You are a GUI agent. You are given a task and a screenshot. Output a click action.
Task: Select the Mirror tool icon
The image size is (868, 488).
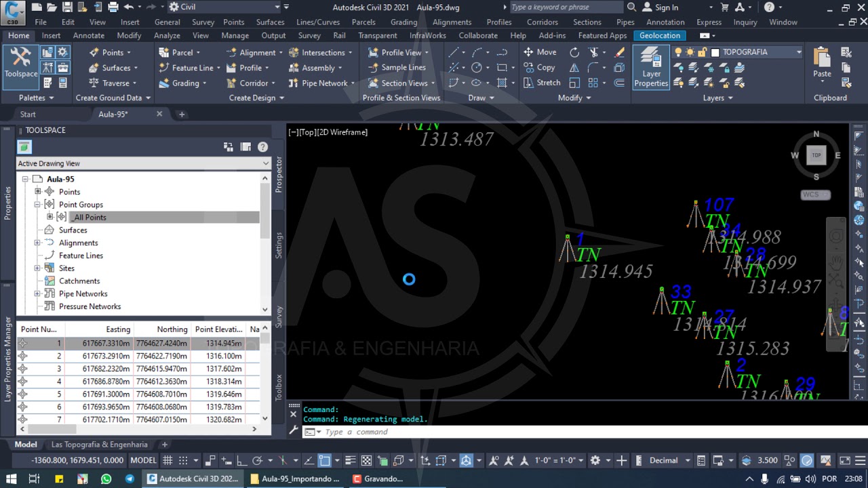click(x=574, y=67)
